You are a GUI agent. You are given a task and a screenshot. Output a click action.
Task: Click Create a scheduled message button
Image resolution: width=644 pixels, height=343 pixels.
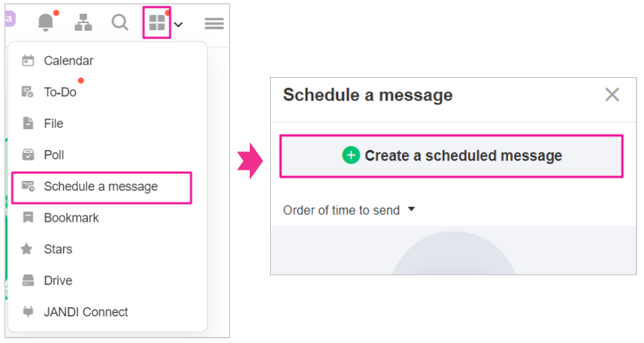pos(451,156)
